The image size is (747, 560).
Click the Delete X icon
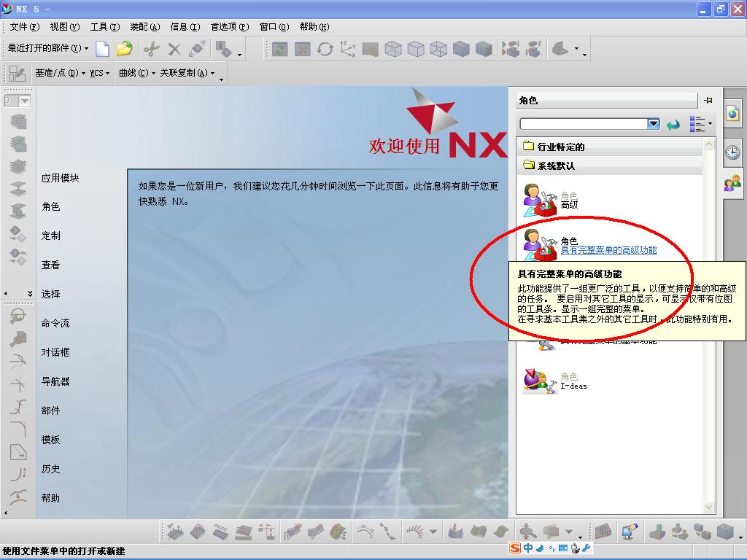click(x=175, y=49)
